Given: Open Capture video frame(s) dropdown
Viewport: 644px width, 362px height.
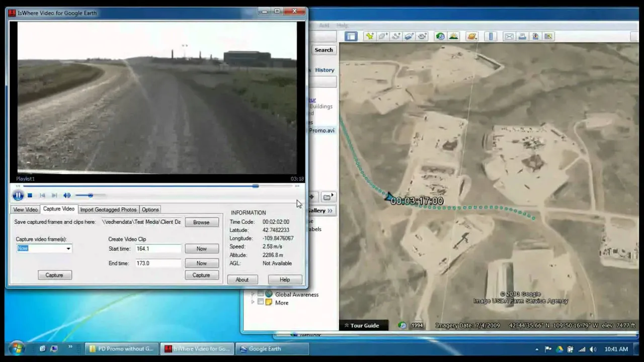Looking at the screenshot, I should pos(68,248).
